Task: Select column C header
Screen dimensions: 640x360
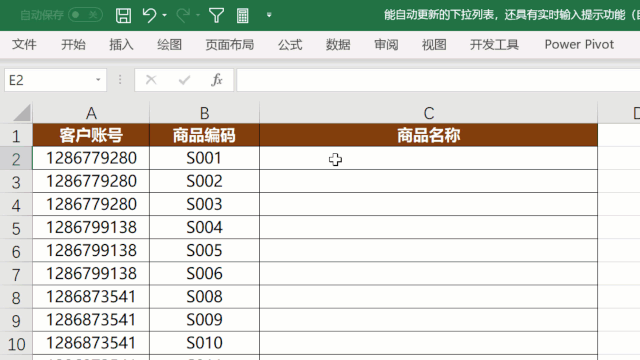Action: (429, 113)
